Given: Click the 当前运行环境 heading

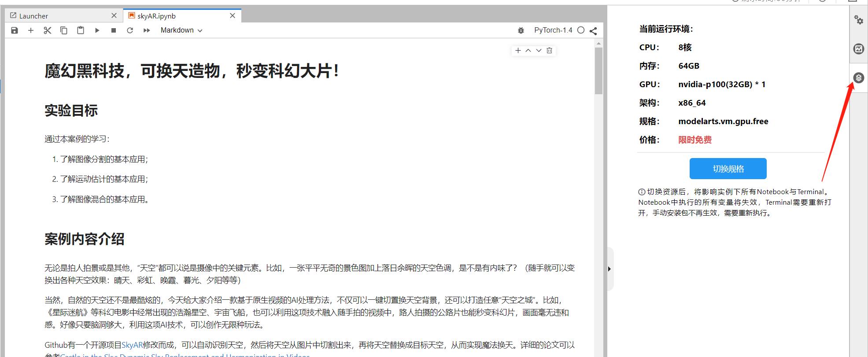Looking at the screenshot, I should coord(666,29).
